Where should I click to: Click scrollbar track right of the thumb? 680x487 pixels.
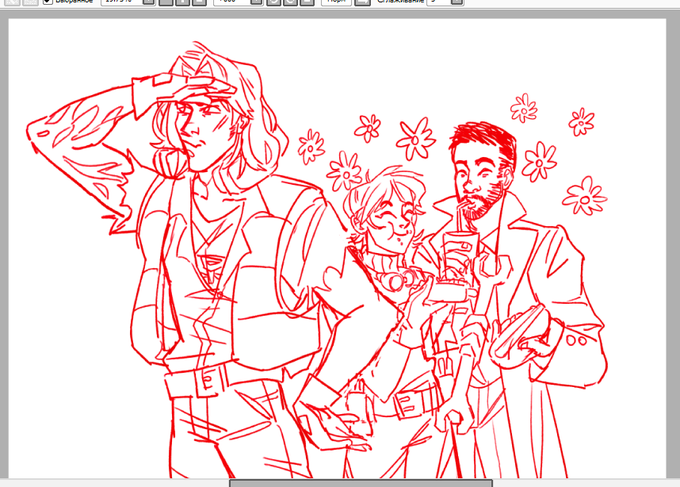(586, 483)
